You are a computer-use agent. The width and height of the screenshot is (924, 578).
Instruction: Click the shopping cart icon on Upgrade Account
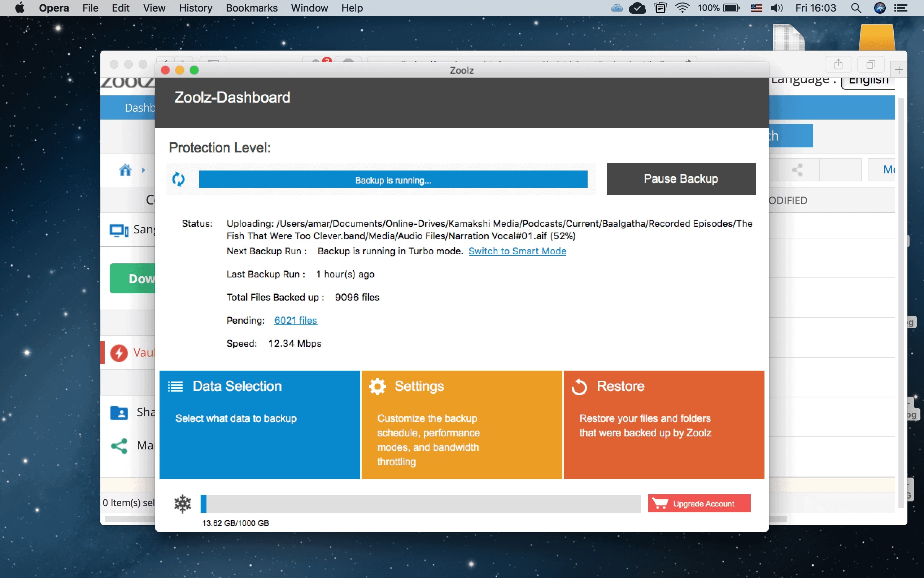660,503
